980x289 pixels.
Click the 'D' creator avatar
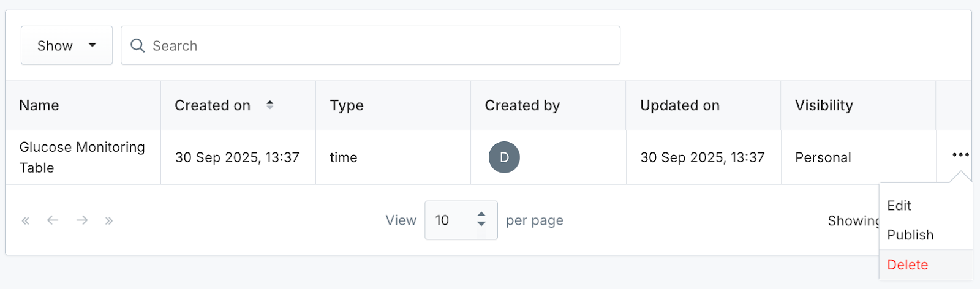tap(504, 157)
